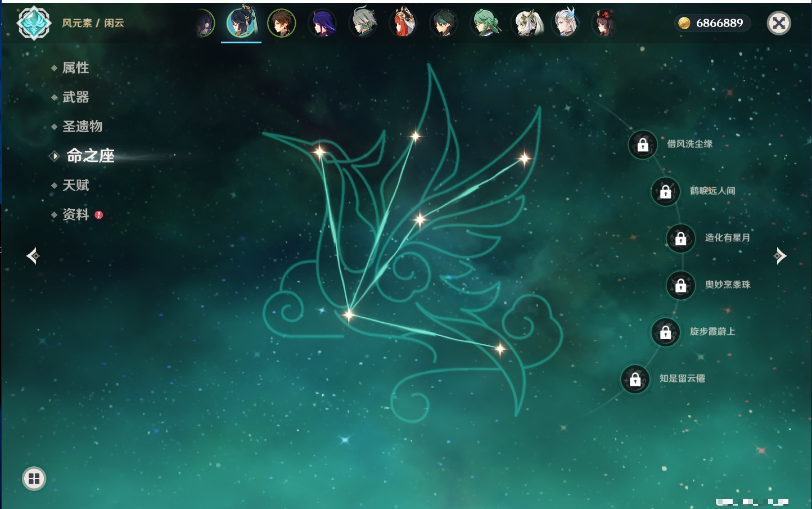Pick the gray-haired Alhaitham avatar
Screen dimensions: 812x509
click(363, 23)
